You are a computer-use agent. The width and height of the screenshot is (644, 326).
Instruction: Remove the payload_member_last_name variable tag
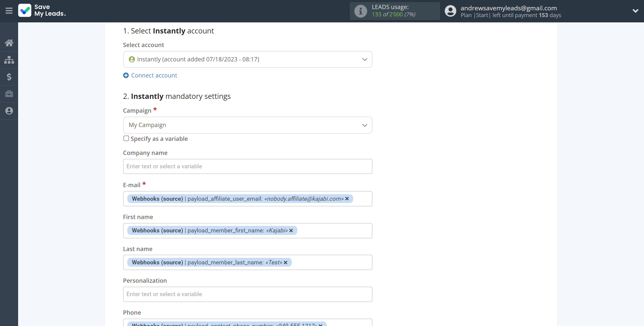pyautogui.click(x=286, y=262)
